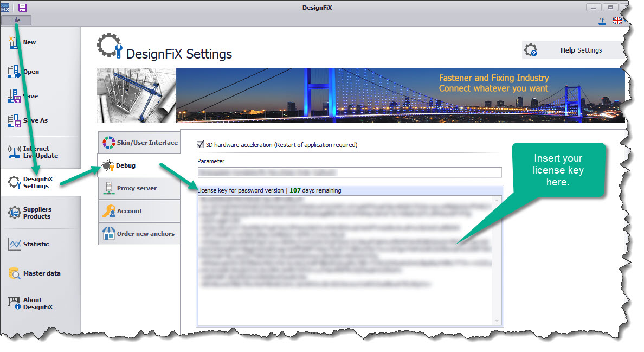Click inside the license key text area
The height and width of the screenshot is (352, 644).
pyautogui.click(x=346, y=260)
